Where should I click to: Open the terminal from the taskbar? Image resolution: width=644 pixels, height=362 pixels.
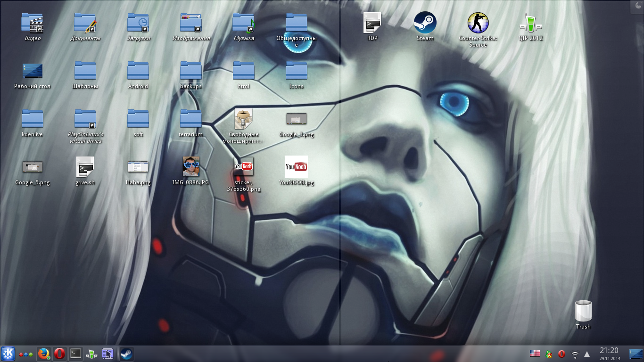pos(75,354)
